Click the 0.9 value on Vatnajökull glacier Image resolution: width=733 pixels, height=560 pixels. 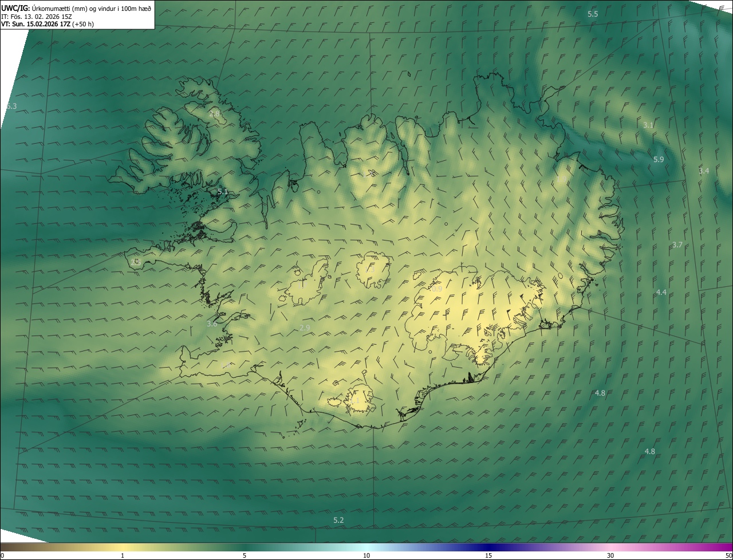[436, 289]
